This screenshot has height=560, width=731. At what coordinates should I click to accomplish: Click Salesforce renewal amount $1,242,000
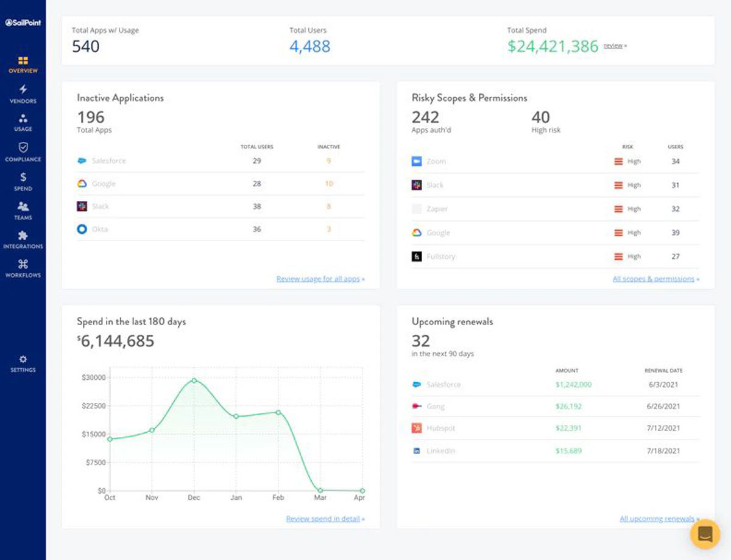click(x=573, y=385)
